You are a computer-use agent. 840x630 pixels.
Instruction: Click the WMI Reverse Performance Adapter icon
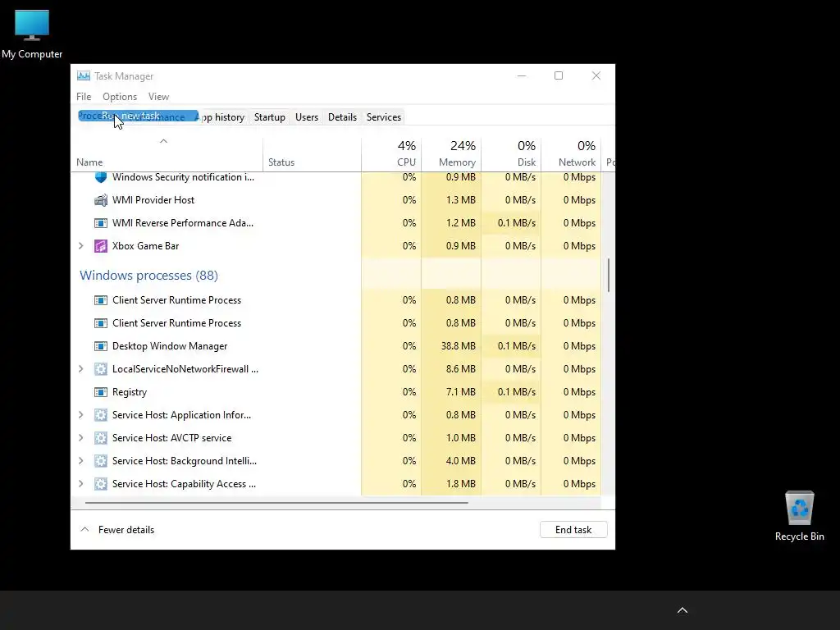[x=101, y=223]
